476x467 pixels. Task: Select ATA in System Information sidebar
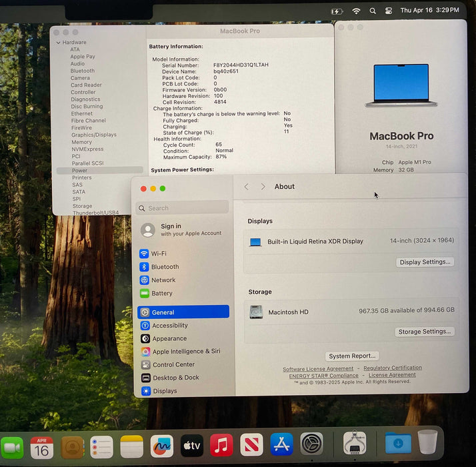75,49
